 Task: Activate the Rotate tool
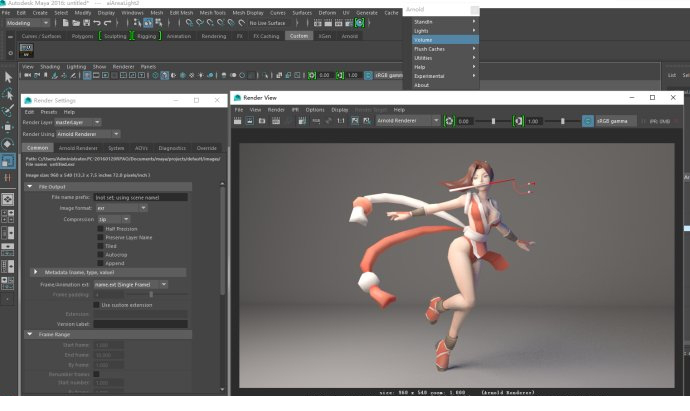click(x=8, y=144)
